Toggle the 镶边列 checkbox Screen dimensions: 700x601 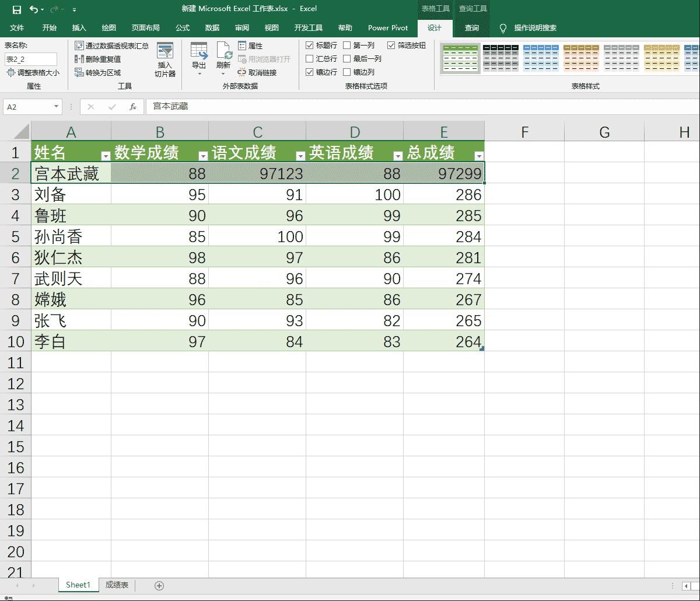pos(347,72)
